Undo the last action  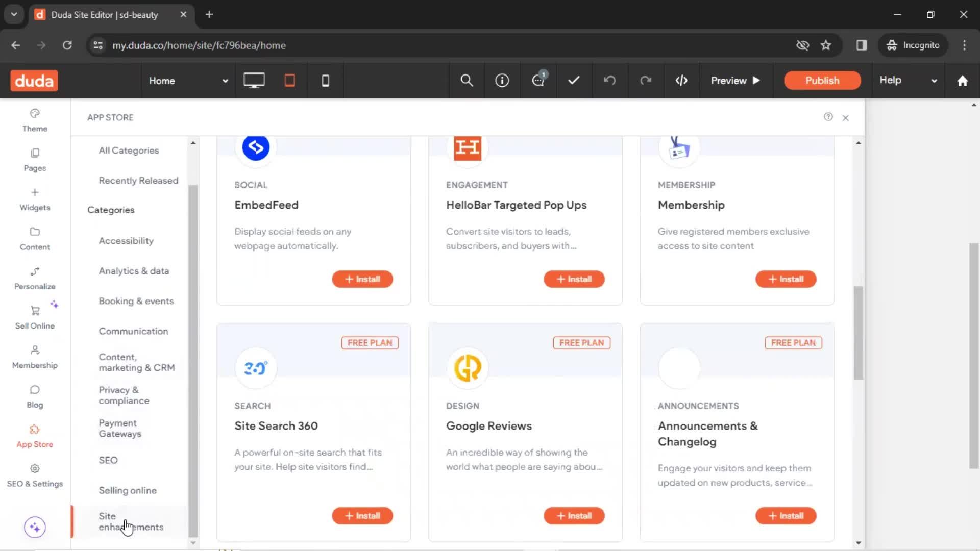coord(610,81)
